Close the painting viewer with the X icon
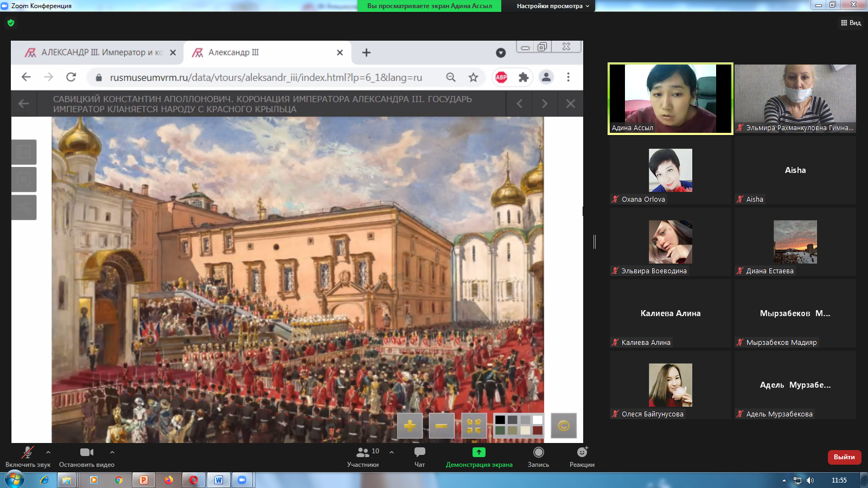This screenshot has width=868, height=488. [x=570, y=104]
